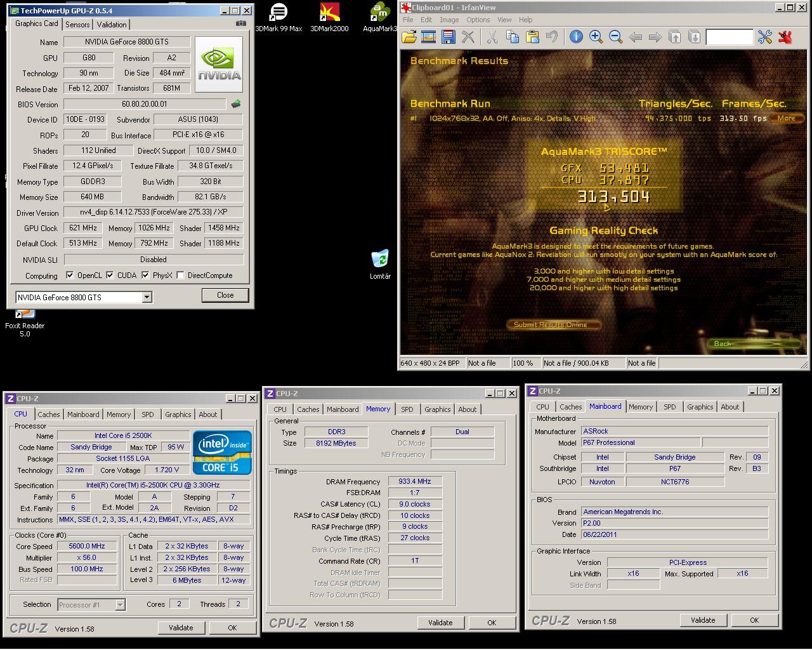Undo arrow icon in IrfanView toolbar
812x650 pixels.
[552, 37]
